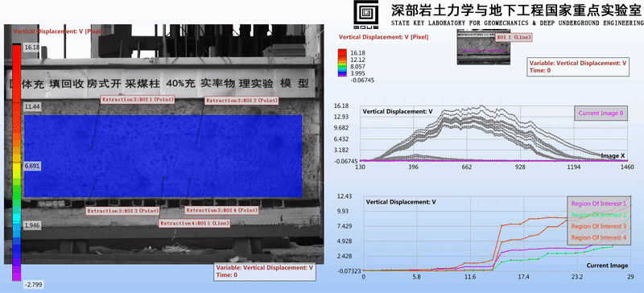Click the 'Image X' axis label
Image resolution: width=644 pixels, height=293 pixels.
click(x=613, y=155)
